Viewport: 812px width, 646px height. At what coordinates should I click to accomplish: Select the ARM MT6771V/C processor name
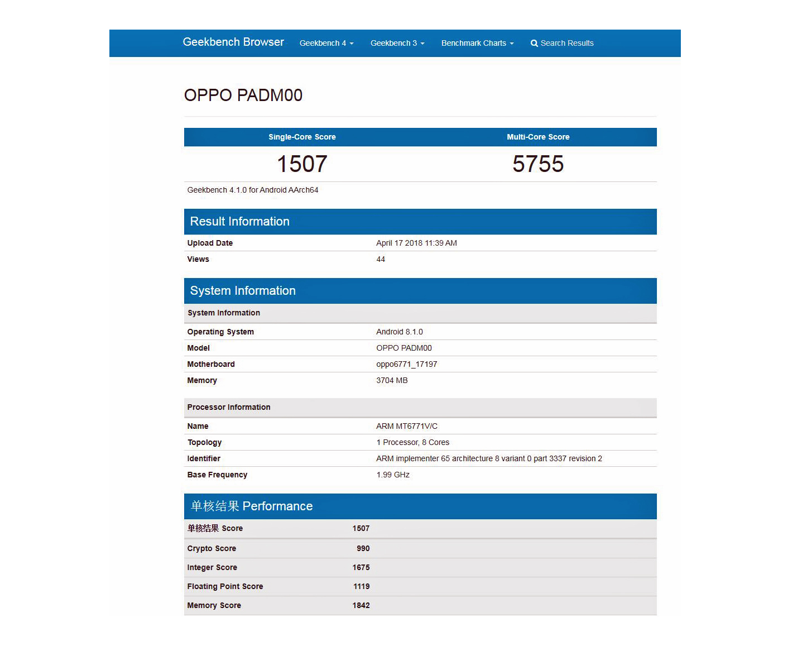[407, 427]
